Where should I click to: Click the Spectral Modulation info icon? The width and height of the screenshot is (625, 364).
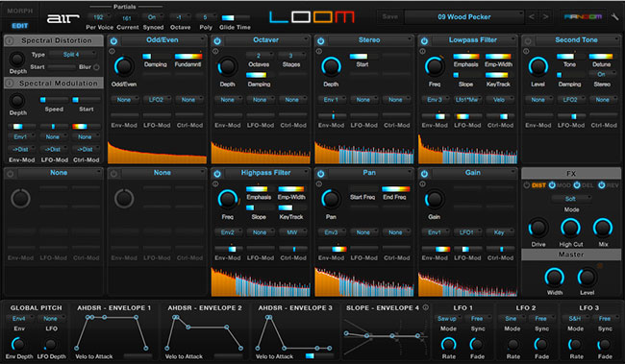pyautogui.click(x=10, y=84)
